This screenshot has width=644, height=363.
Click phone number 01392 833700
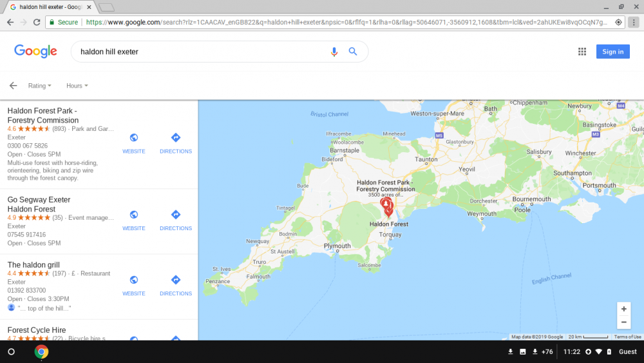click(26, 290)
